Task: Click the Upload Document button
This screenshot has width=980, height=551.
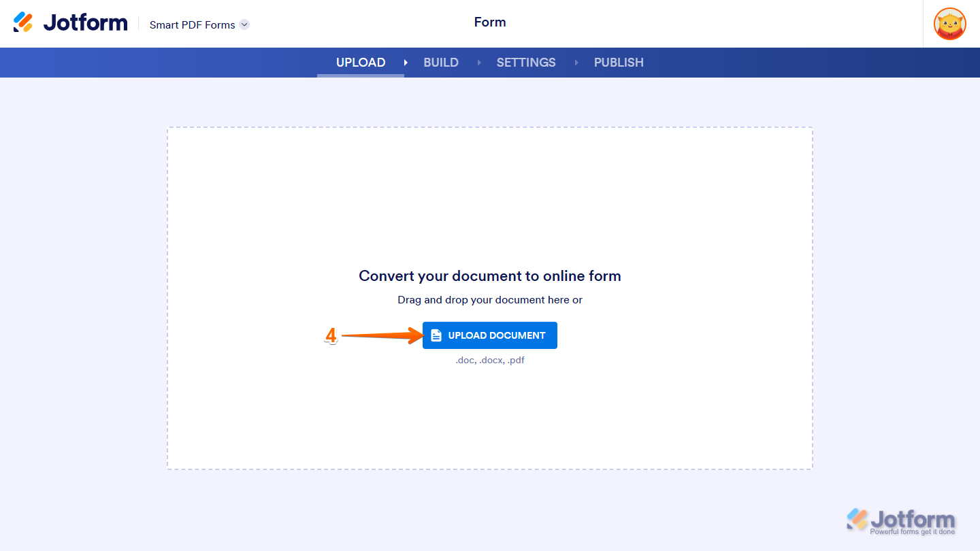Action: click(x=490, y=335)
